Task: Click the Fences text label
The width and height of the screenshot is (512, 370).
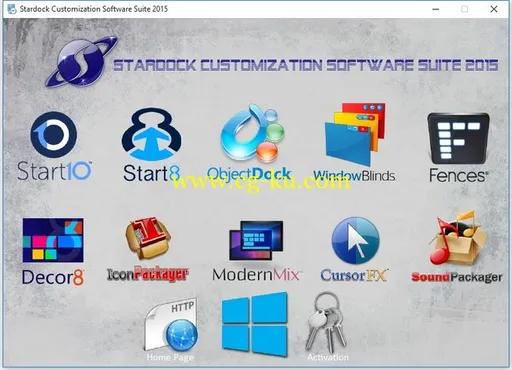Action: (x=459, y=176)
